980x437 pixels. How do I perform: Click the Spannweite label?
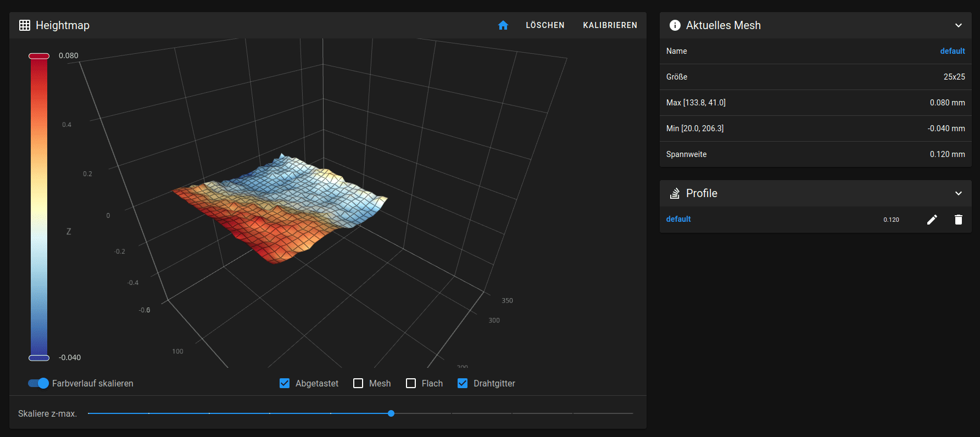pos(687,154)
